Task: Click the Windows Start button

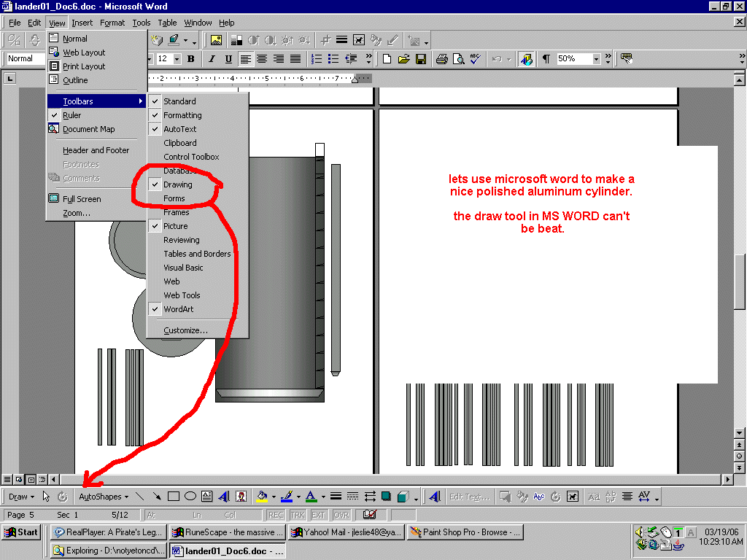Action: [21, 532]
